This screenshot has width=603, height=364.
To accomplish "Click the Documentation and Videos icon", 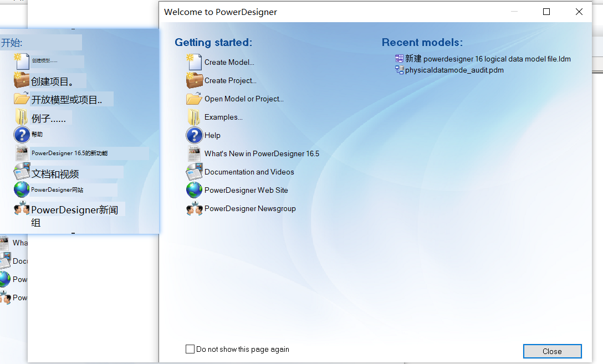I will click(194, 172).
